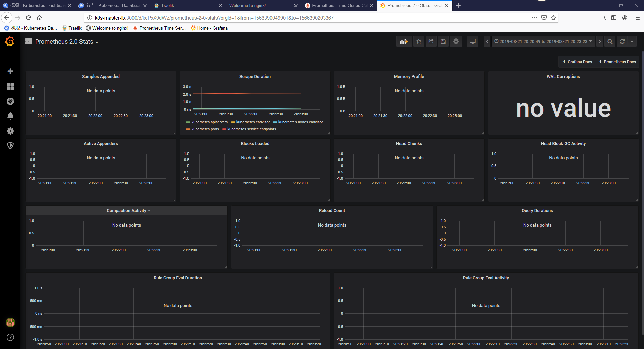This screenshot has height=349, width=644.
Task: Open the WAL Corruptions panel title menu
Action: pyautogui.click(x=563, y=77)
